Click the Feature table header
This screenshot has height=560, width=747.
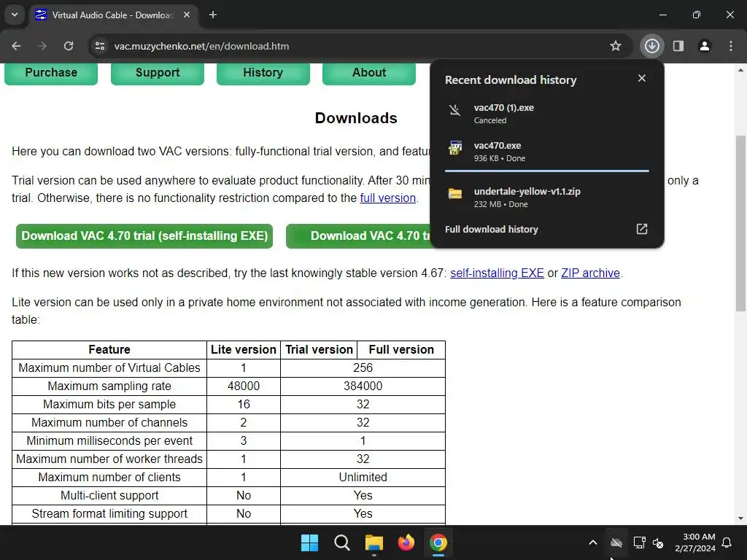point(109,349)
